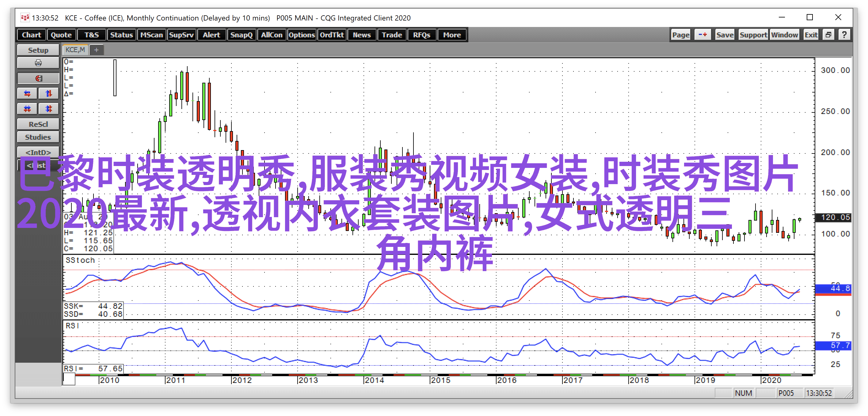Open MScan from the toolbar
The image size is (868, 416).
pos(151,35)
